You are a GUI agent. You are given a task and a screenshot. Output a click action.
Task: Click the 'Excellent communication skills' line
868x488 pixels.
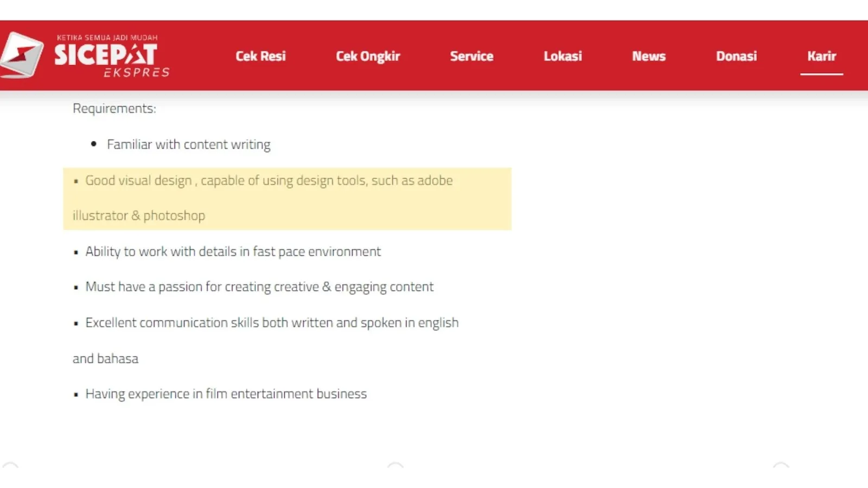272,323
